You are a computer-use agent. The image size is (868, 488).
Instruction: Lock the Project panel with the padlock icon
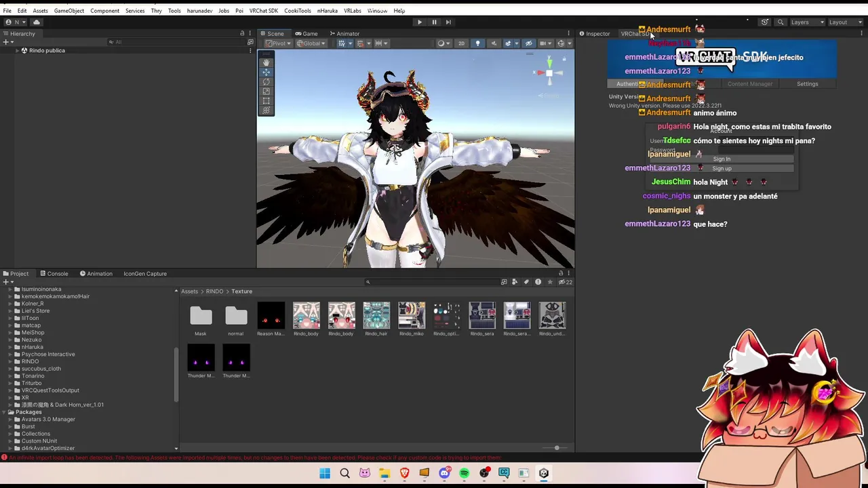click(x=561, y=273)
